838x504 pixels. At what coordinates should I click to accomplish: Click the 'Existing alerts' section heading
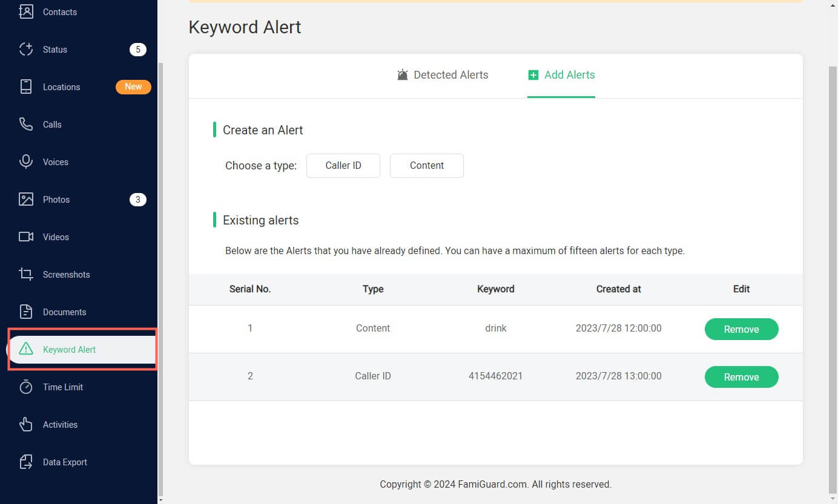click(261, 220)
